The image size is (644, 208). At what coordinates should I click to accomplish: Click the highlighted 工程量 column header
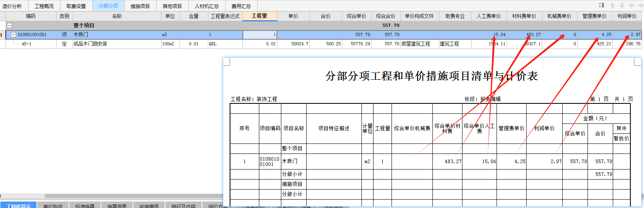click(x=260, y=16)
